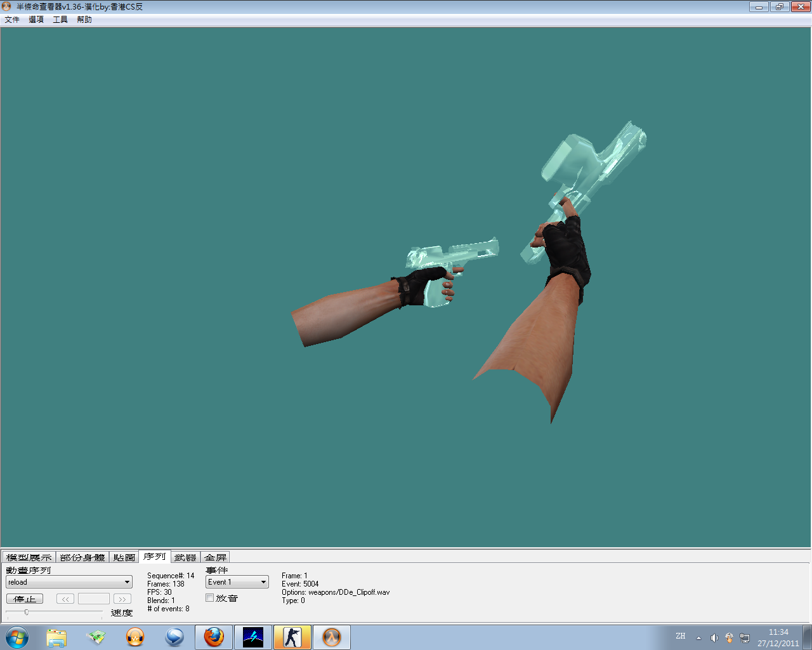Click the 'Type: 0' text

pos(293,600)
